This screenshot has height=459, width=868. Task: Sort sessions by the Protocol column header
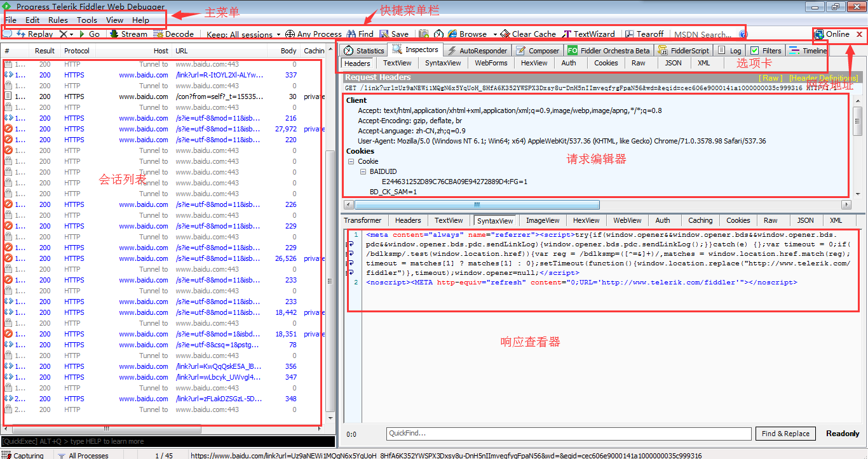point(77,51)
